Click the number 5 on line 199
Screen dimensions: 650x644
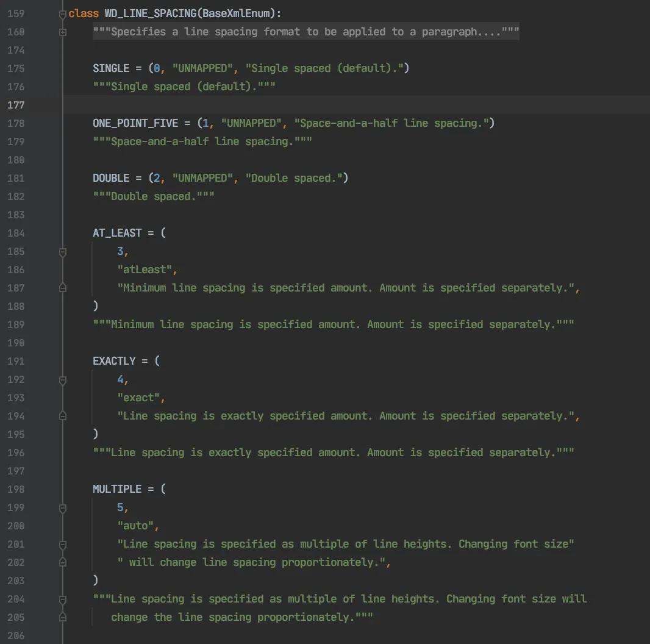120,507
